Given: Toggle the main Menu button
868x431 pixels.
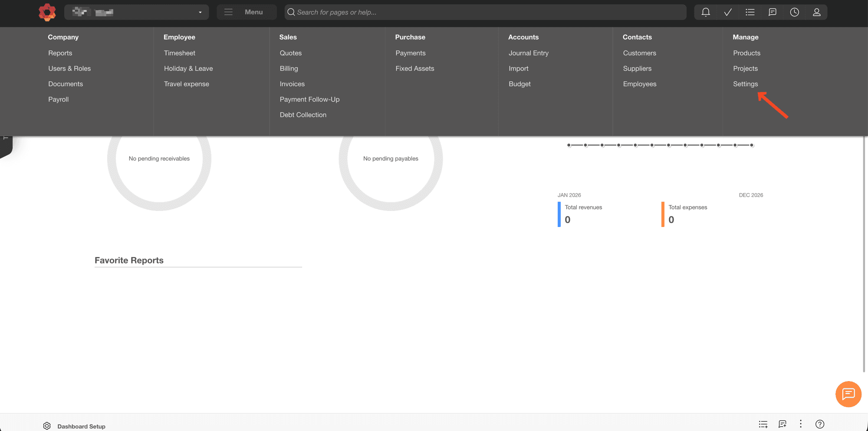Looking at the screenshot, I should 246,12.
